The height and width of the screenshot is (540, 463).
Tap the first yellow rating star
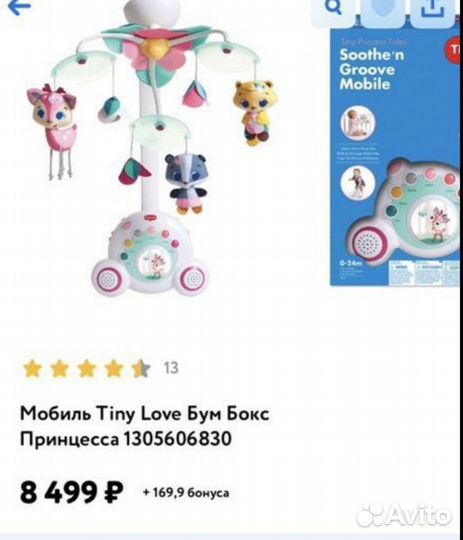click(x=32, y=368)
